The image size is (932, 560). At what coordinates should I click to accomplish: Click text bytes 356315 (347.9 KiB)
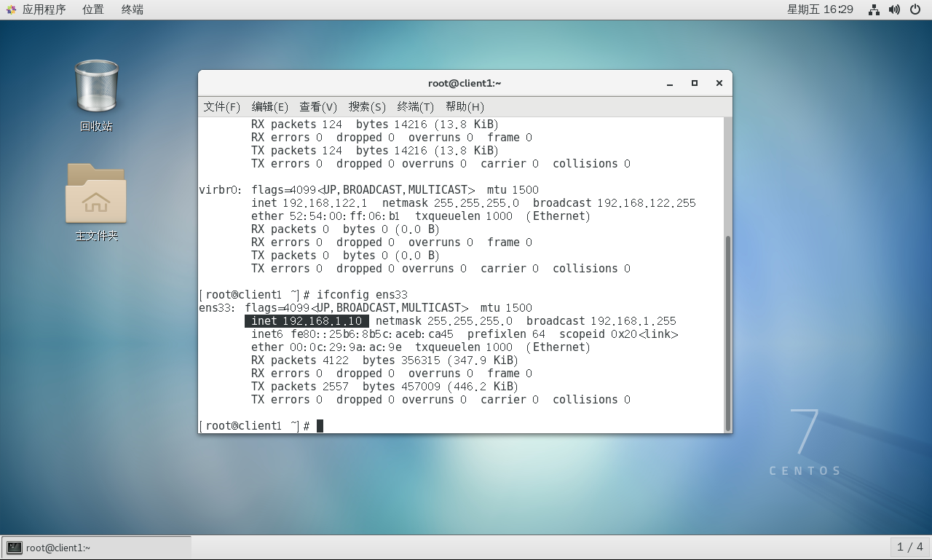(x=441, y=360)
